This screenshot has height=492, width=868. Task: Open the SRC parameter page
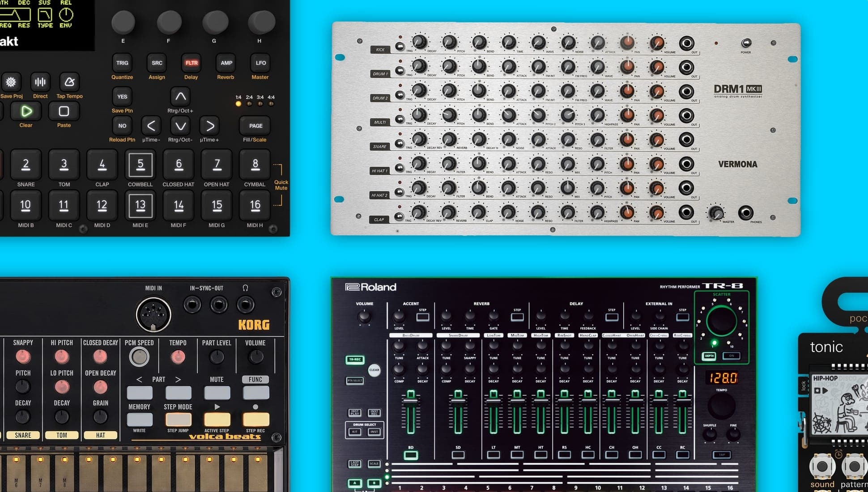point(157,63)
